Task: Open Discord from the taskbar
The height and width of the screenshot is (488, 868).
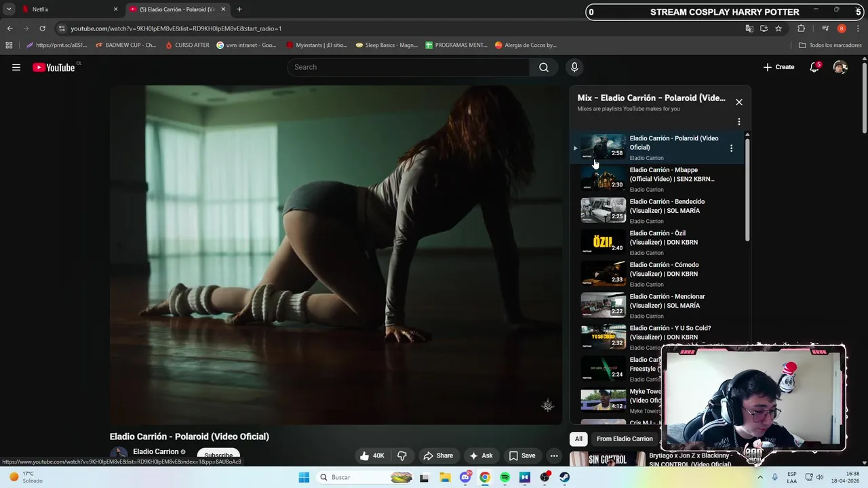Action: (x=465, y=477)
